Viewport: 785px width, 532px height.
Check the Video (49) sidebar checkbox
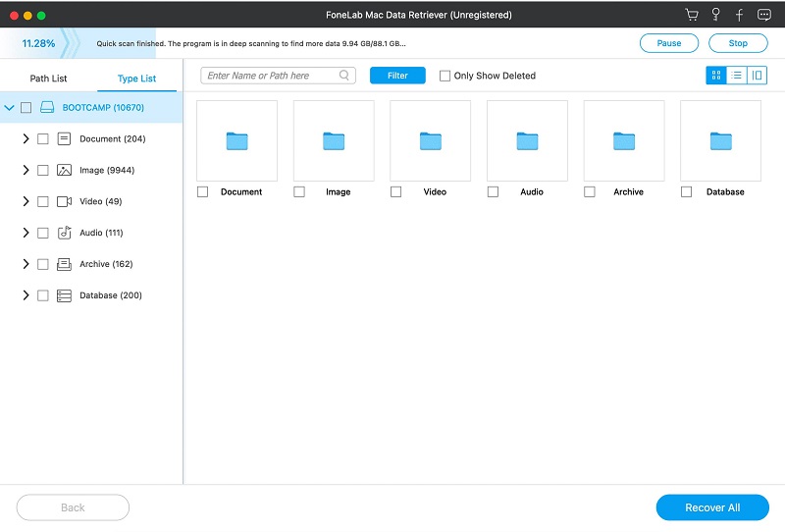pos(43,201)
